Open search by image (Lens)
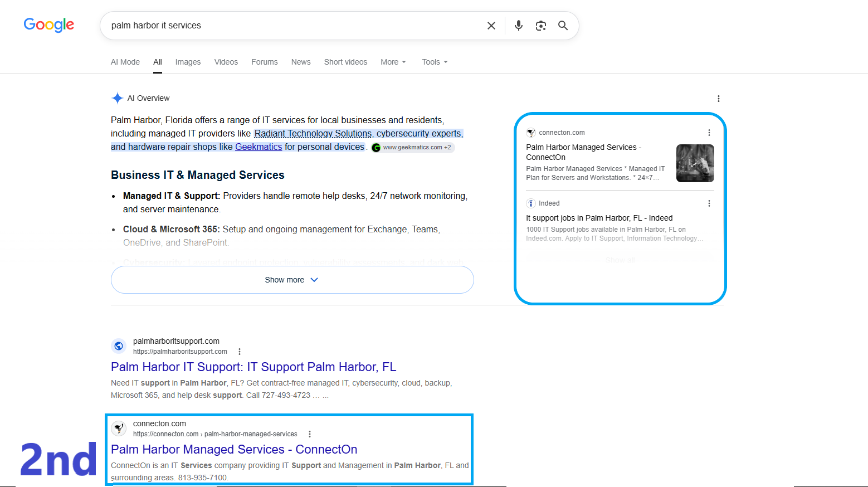The width and height of the screenshot is (868, 487). tap(541, 26)
